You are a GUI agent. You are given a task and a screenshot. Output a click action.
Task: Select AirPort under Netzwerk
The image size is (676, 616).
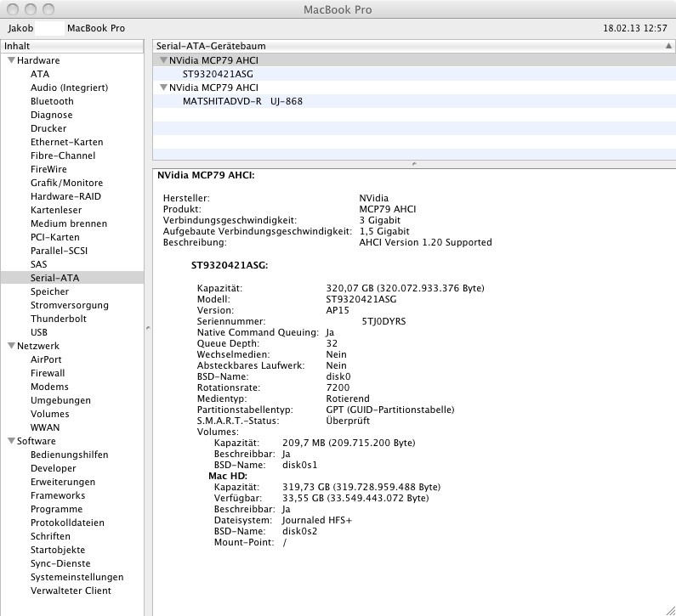pos(46,359)
